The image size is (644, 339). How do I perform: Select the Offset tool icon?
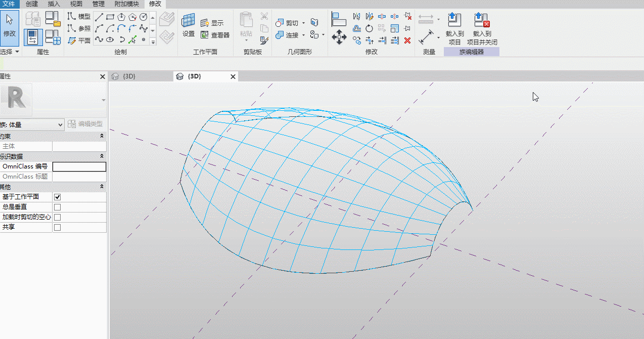pos(357,28)
